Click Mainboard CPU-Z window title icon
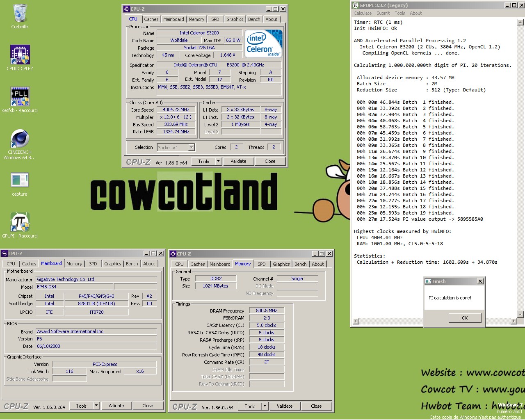Viewport: 525px width, 420px height. 5,253
